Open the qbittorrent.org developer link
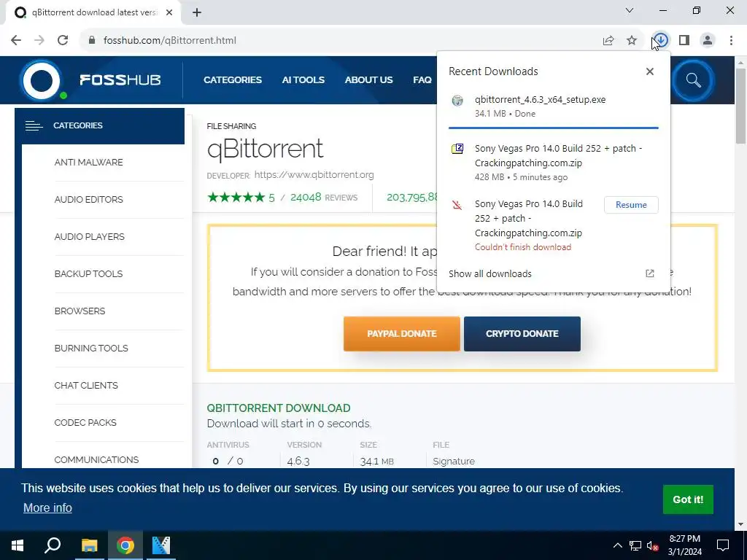747x560 pixels. [314, 175]
